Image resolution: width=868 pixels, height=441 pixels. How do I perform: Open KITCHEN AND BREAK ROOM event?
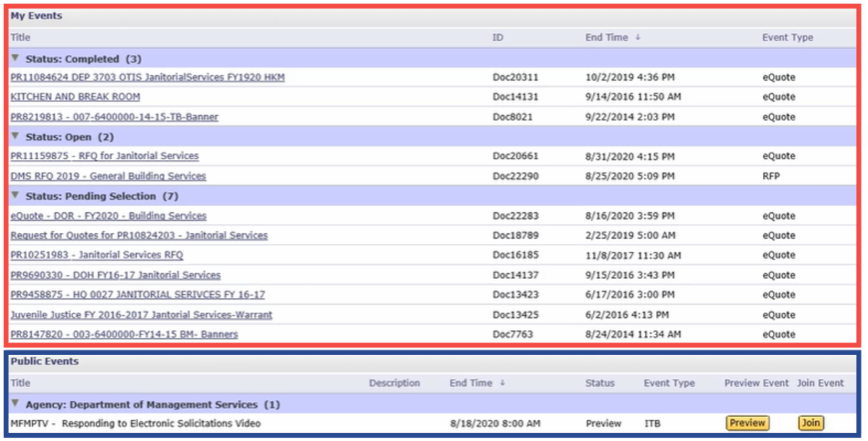(x=75, y=96)
